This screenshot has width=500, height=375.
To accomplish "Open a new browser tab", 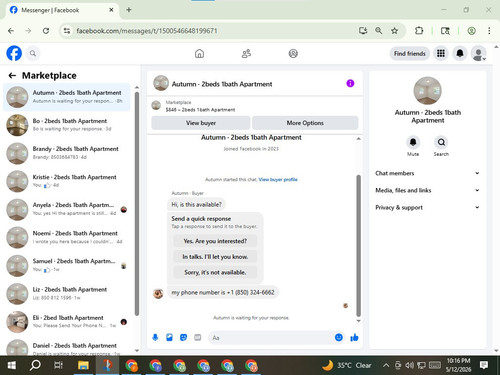I will 129,10.
